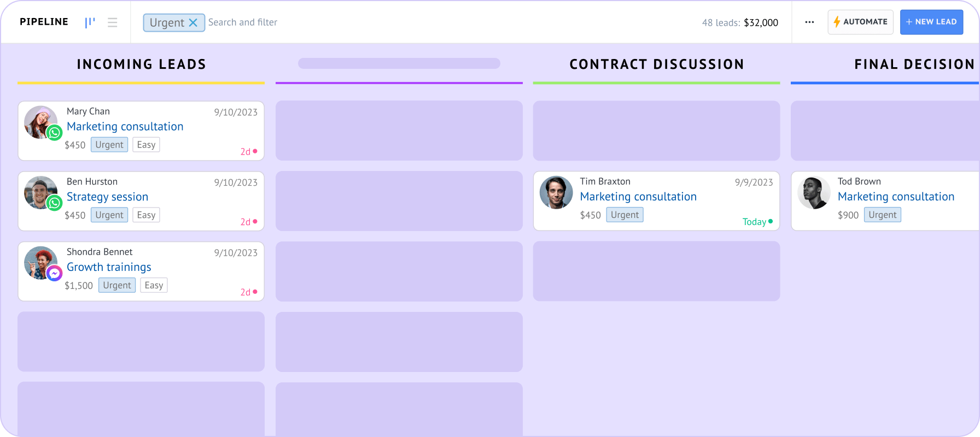The image size is (980, 437).
Task: Switch to list view icon
Action: [113, 22]
